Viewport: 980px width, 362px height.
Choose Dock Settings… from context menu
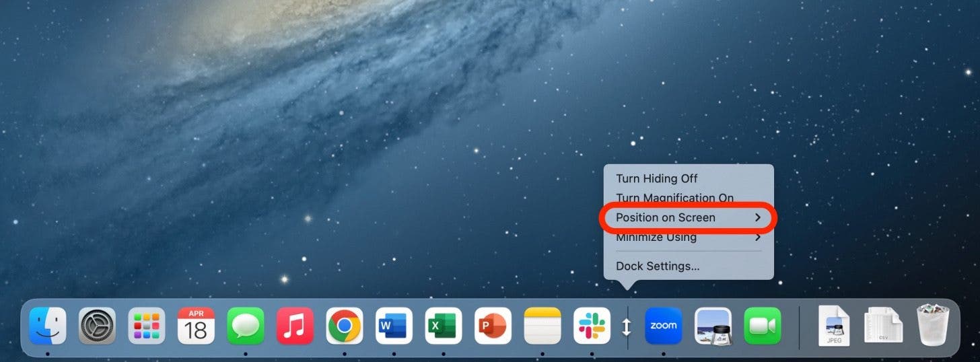click(658, 266)
